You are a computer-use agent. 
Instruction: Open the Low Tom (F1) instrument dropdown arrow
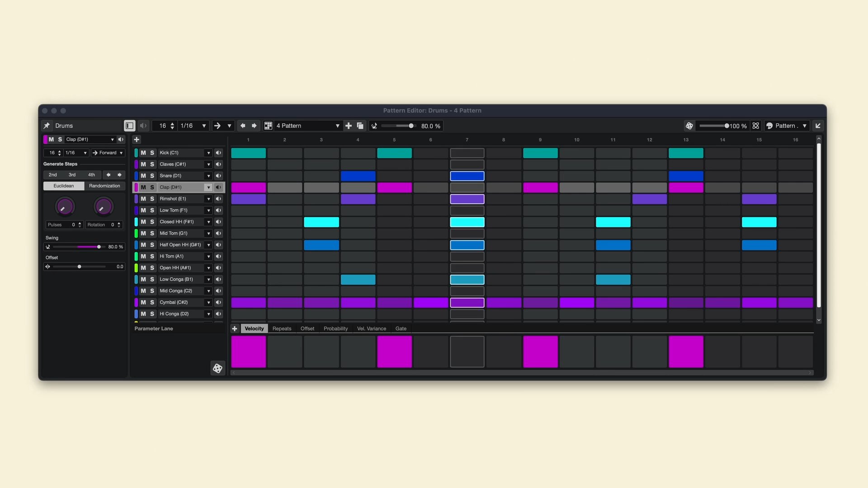tap(208, 210)
